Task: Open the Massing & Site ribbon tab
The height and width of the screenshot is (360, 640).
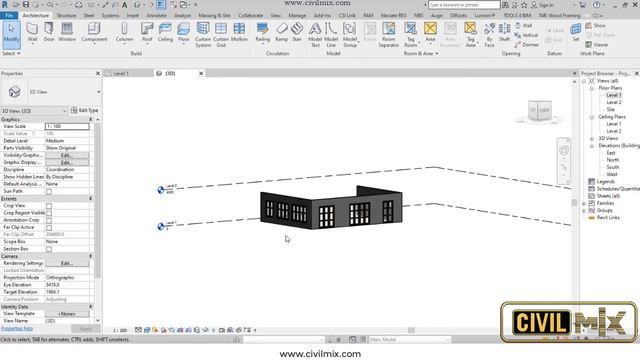Action: (214, 16)
